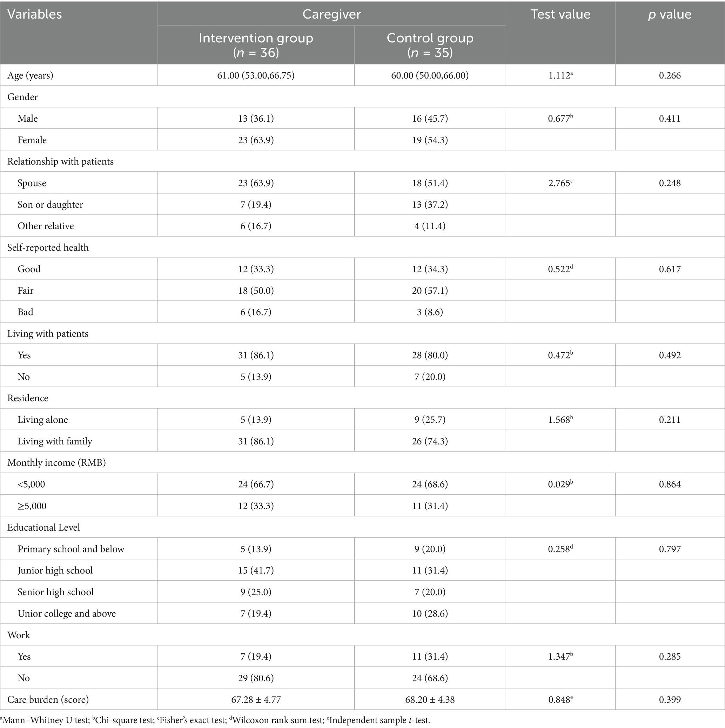This screenshot has height=728, width=725.
Task: Click the Junior high school row label
Action: (x=55, y=571)
